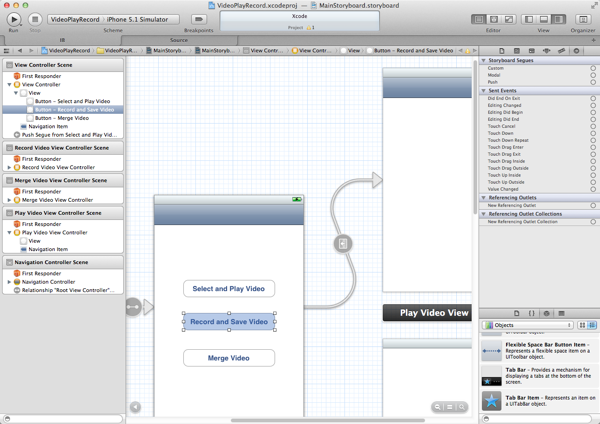Screen dimensions: 600x424
Task: Toggle Breakpoints in the toolbar
Action: pyautogui.click(x=198, y=19)
